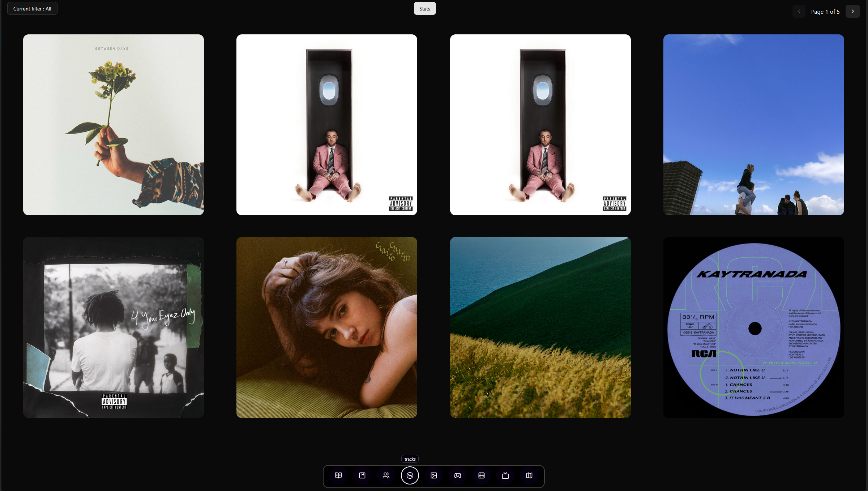
Task: Open the Swimming cover beside the blue sky album
Action: click(540, 125)
